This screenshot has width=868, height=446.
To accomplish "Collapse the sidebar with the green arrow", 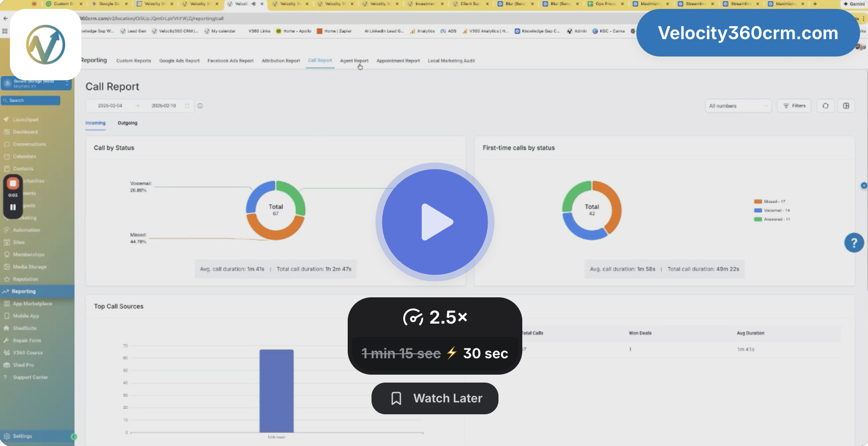I will (74, 437).
